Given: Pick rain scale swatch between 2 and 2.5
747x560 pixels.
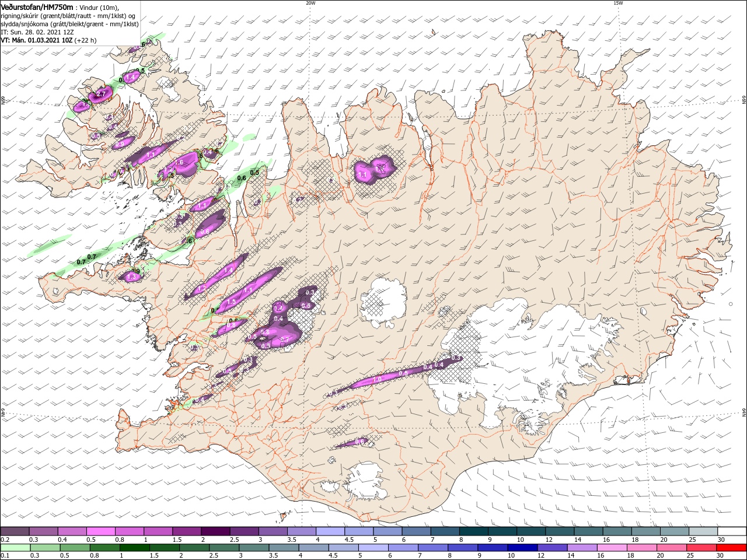Looking at the screenshot, I should [194, 548].
